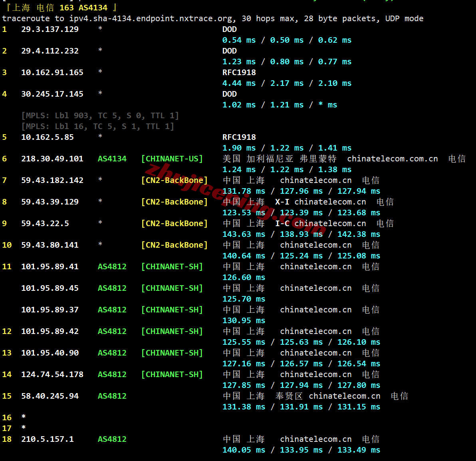Click chinatelecom.com.cn domain text
Image resolution: width=476 pixels, height=461 pixels.
[x=393, y=159]
